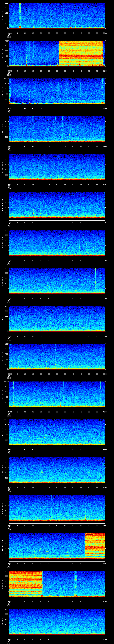Click the broadband noise block in the 5:43:00 panel
This screenshot has height=644, width=114.
(95, 546)
